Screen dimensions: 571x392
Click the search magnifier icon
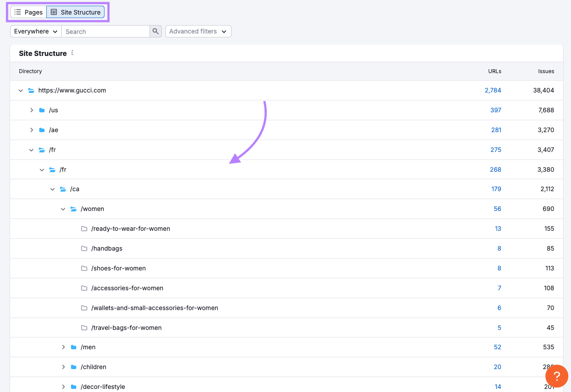pyautogui.click(x=156, y=31)
